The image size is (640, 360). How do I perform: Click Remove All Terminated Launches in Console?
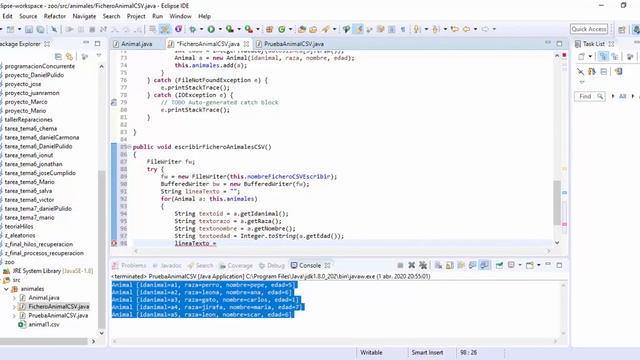click(423, 265)
